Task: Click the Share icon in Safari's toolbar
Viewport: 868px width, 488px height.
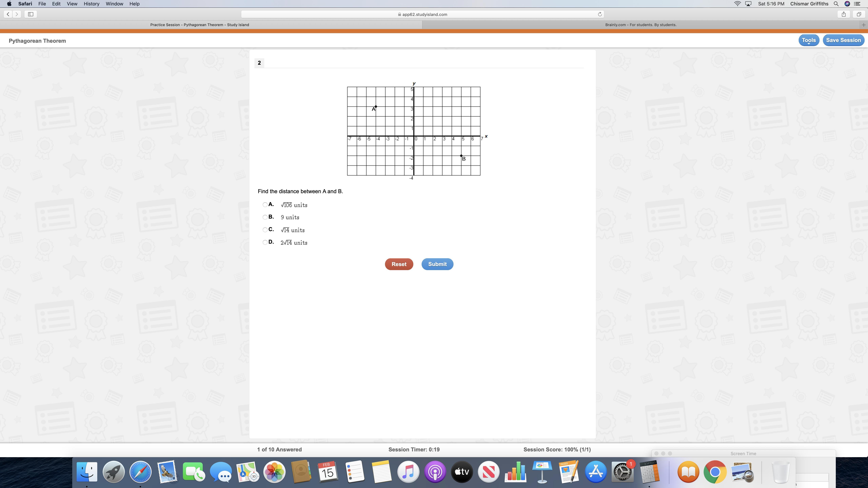Action: [x=844, y=14]
